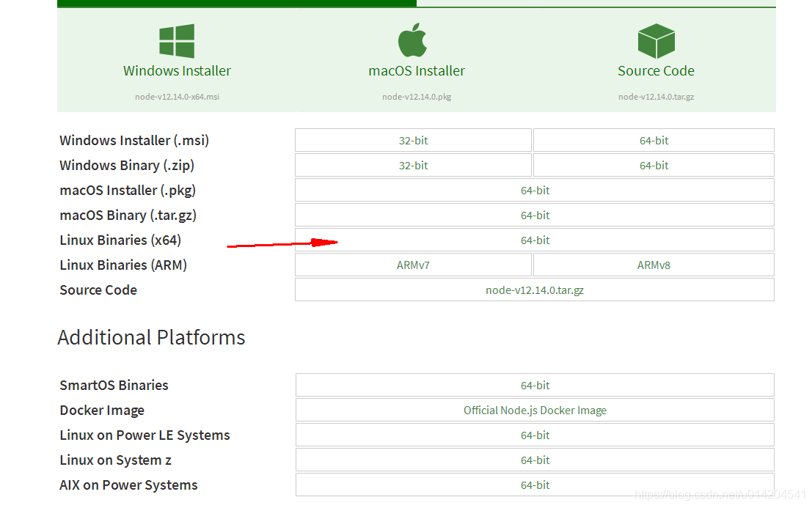Download Linux on System z 64-bit
The image size is (812, 508).
point(535,460)
